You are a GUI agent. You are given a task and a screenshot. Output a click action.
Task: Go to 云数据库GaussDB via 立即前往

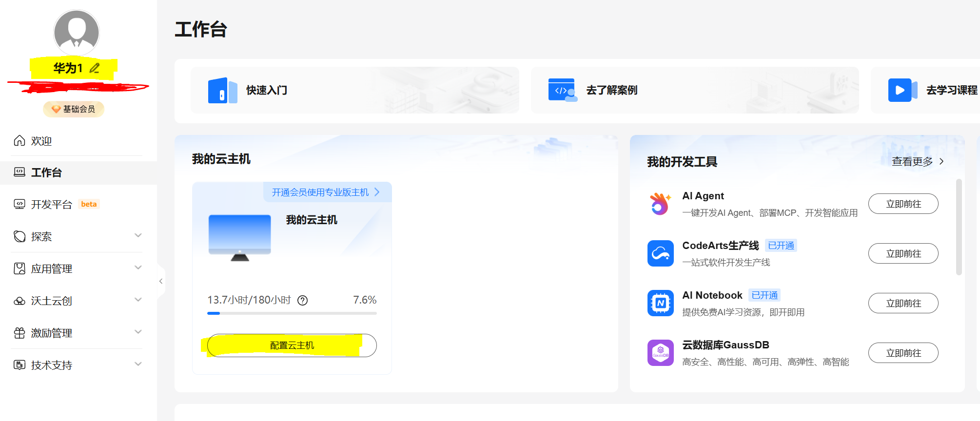click(903, 353)
